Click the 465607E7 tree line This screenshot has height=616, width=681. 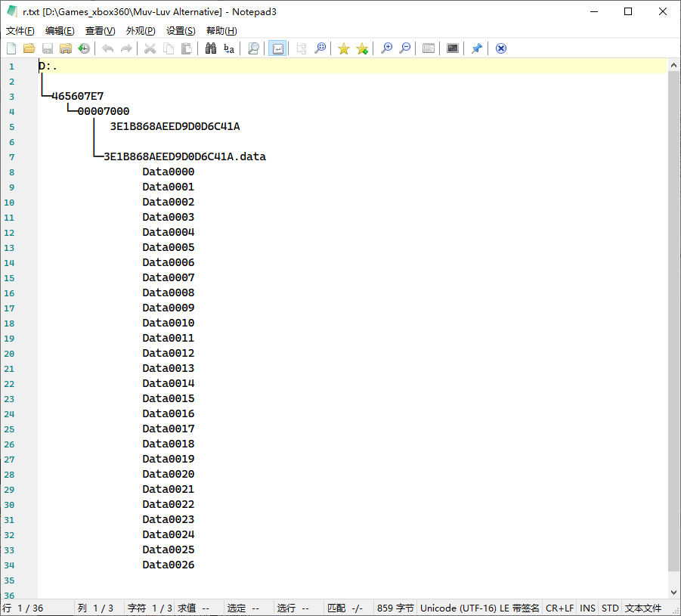tap(77, 96)
